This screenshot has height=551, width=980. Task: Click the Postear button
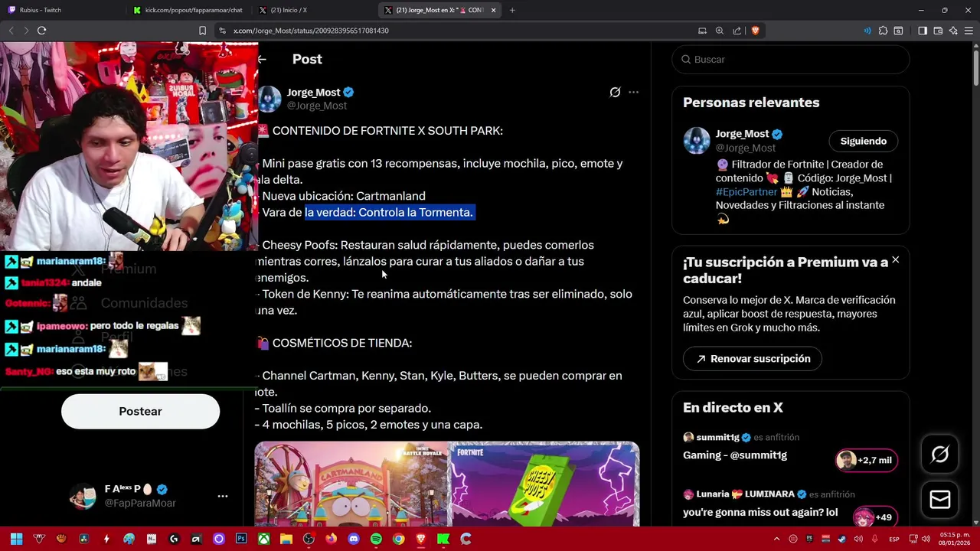point(140,411)
